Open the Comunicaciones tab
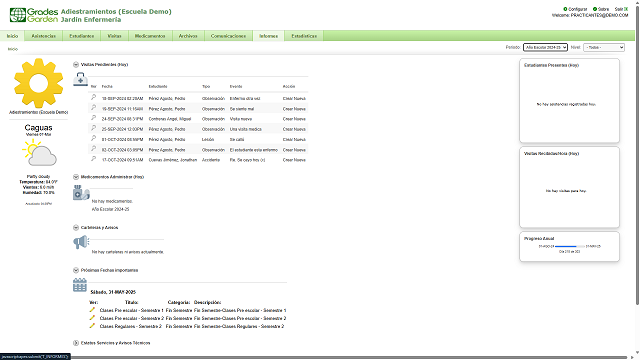 [x=228, y=36]
